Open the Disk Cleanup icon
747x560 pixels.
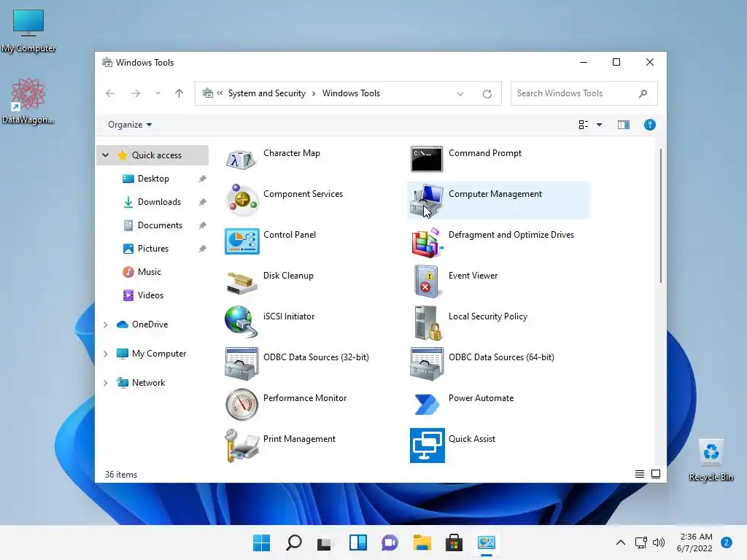[x=241, y=282]
